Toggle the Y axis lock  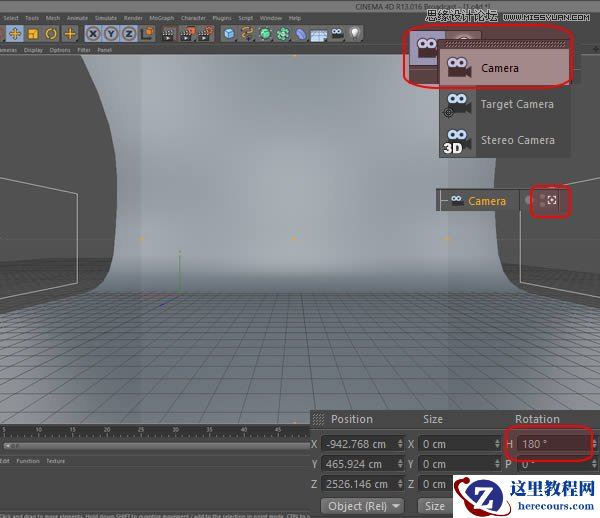pos(111,34)
